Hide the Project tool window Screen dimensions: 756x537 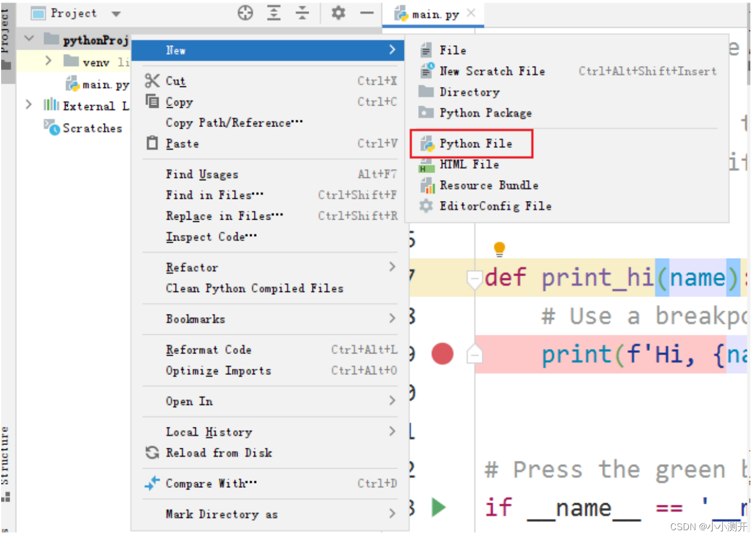click(x=366, y=12)
